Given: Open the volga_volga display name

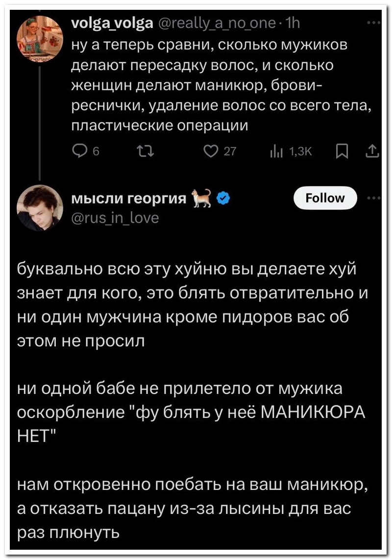Looking at the screenshot, I should click(113, 23).
